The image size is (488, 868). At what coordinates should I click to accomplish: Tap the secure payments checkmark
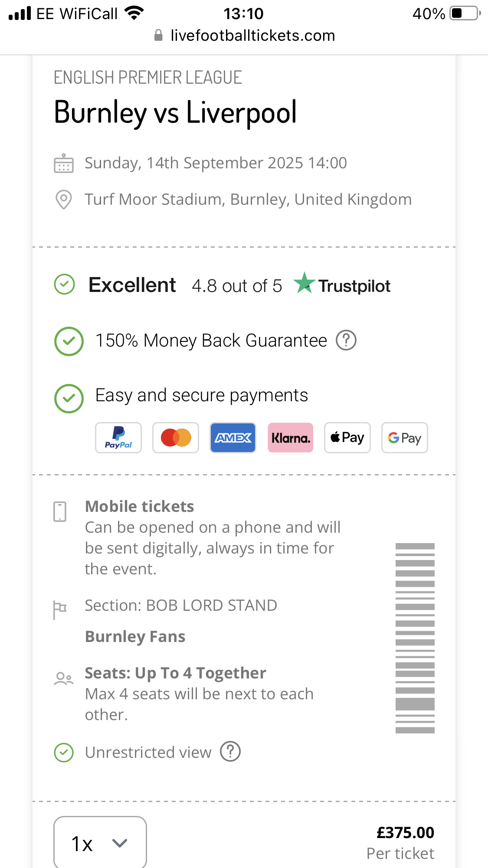click(69, 399)
